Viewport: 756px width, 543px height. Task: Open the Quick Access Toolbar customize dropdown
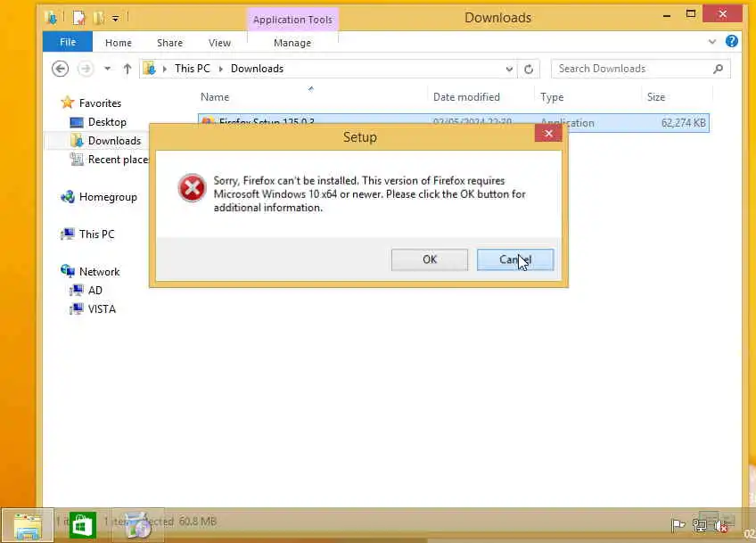tap(115, 19)
